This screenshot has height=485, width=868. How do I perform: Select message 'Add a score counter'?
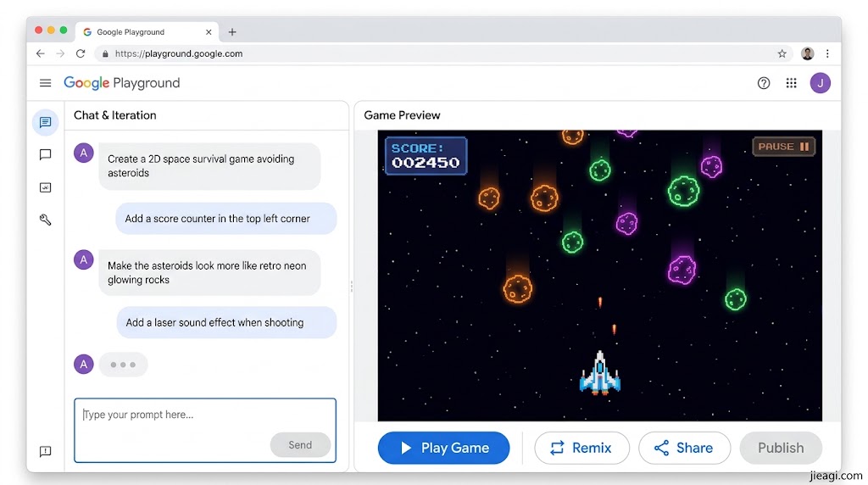[225, 219]
